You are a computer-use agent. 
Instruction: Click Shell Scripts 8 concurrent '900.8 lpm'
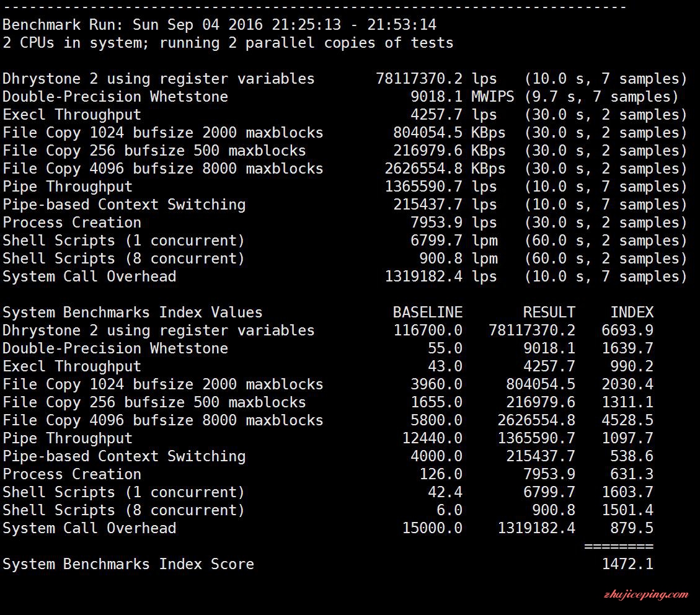point(458,258)
